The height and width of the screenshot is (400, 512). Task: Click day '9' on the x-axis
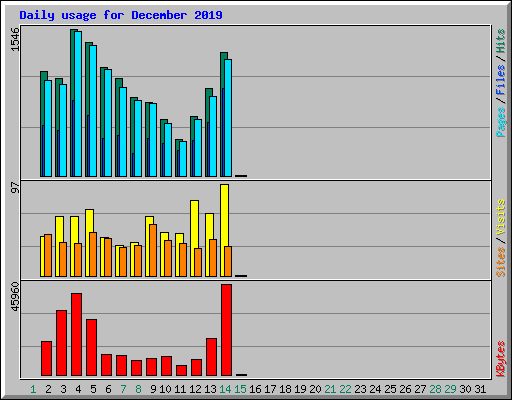tap(153, 389)
